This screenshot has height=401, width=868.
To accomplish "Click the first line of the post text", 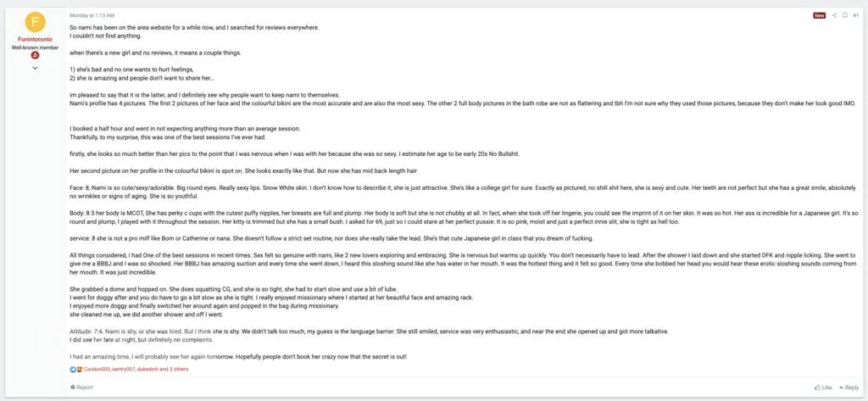I will coord(194,28).
